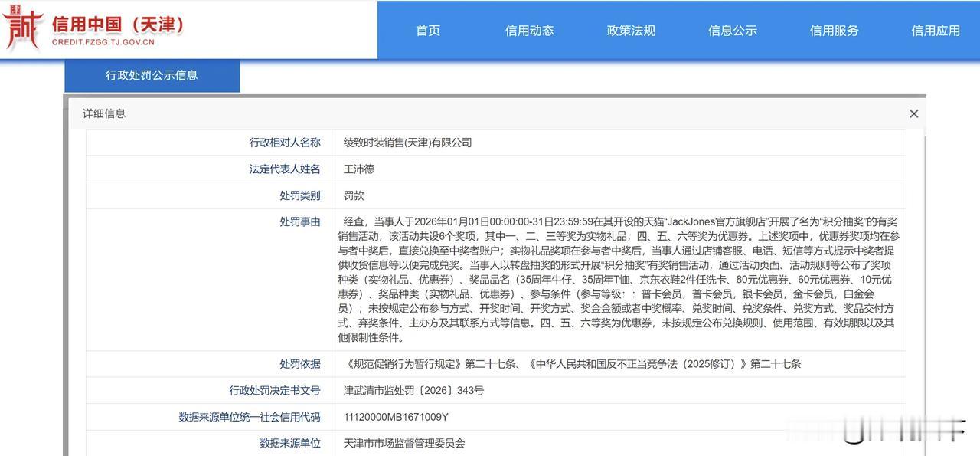Click the 处罚类别 label
The width and height of the screenshot is (980, 456).
[300, 196]
